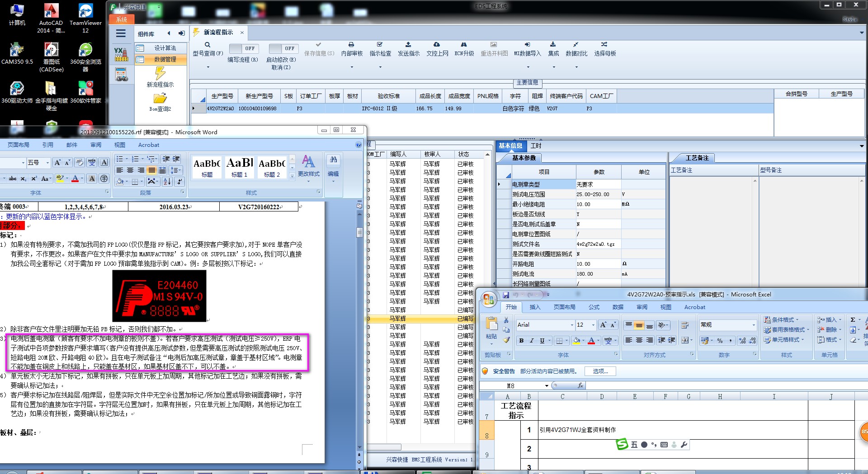868x474 pixels.
Task: Click 选项... button in Excel security warning
Action: tap(600, 371)
